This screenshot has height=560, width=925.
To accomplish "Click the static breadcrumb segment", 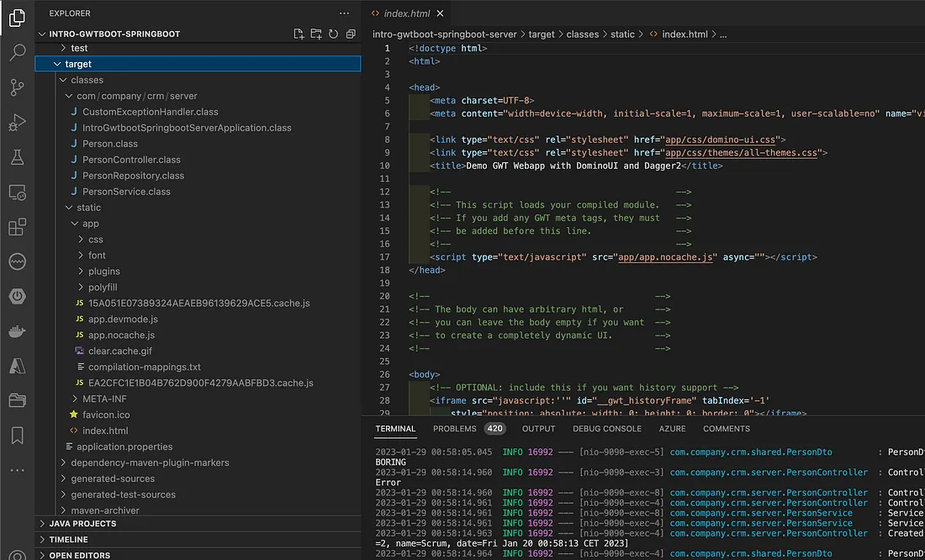I will point(622,34).
